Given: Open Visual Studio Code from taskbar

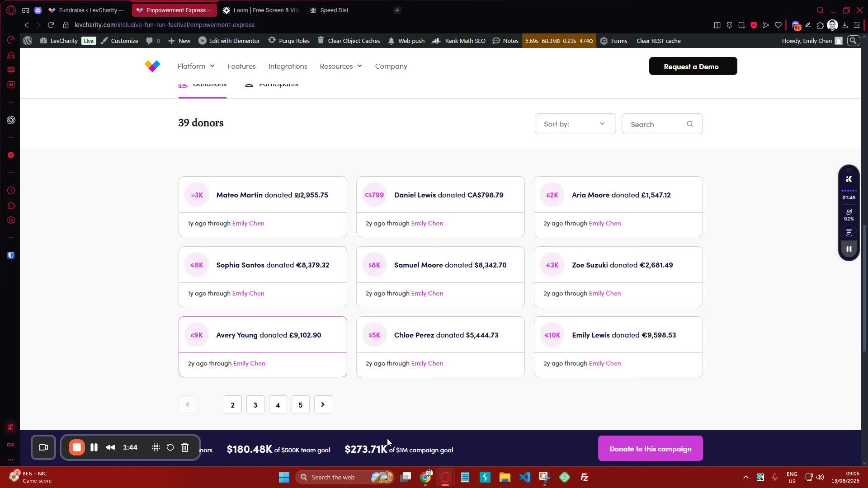Looking at the screenshot, I should pyautogui.click(x=524, y=477).
